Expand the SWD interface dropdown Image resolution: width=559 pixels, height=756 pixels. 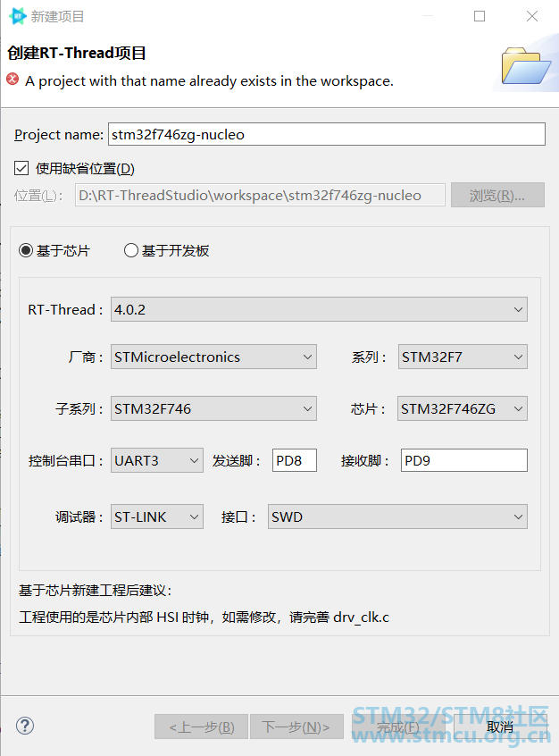click(x=397, y=517)
